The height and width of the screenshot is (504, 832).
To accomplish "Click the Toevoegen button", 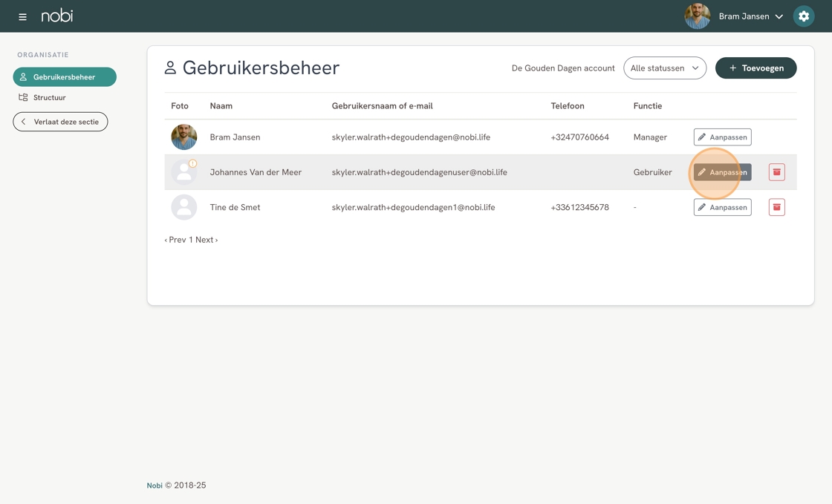I will (755, 68).
